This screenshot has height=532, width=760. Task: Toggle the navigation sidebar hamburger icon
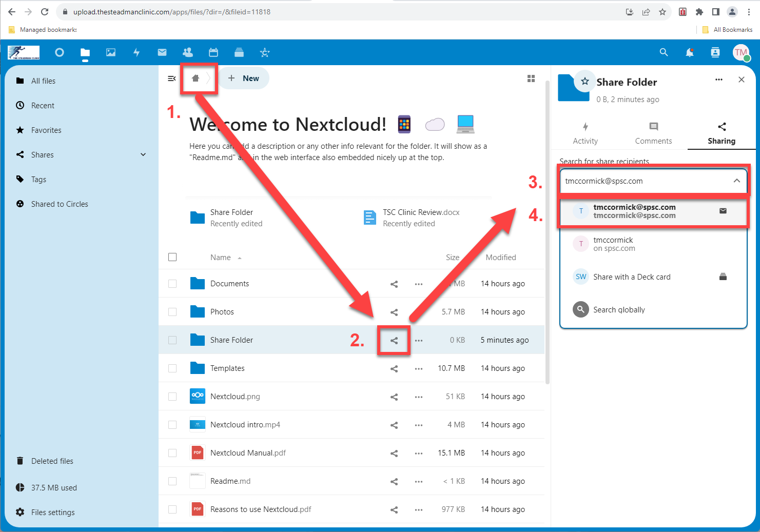coord(172,78)
